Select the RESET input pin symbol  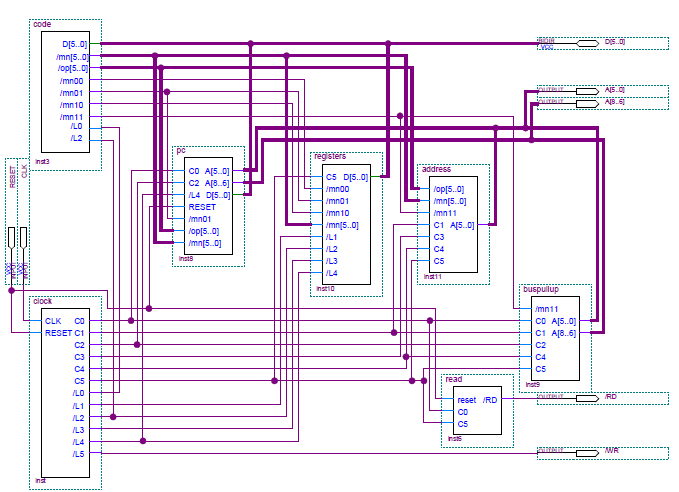[12, 238]
